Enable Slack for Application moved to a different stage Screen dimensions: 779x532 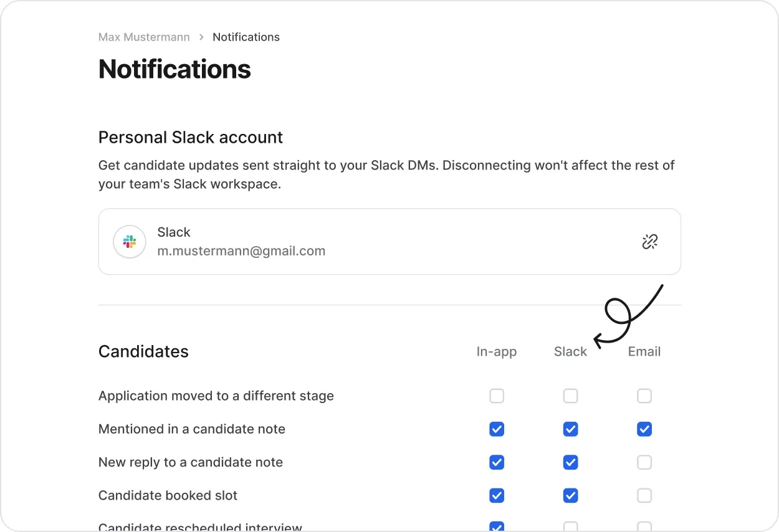(570, 396)
